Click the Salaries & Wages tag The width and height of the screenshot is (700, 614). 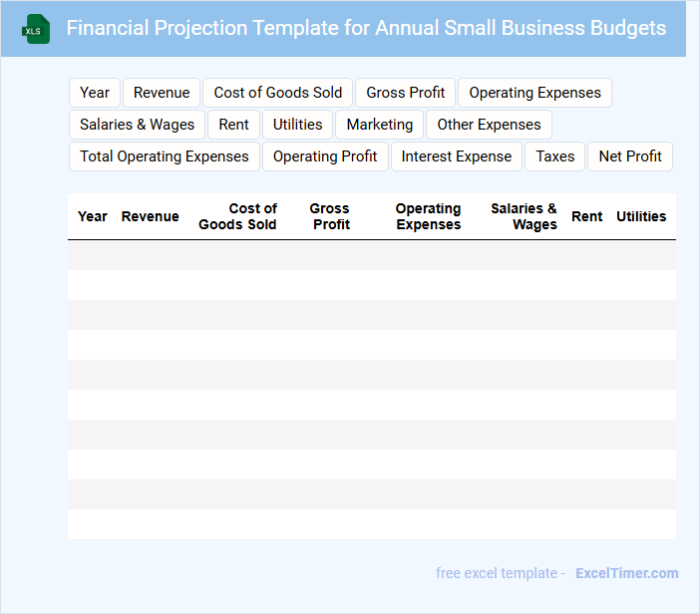coord(138,125)
